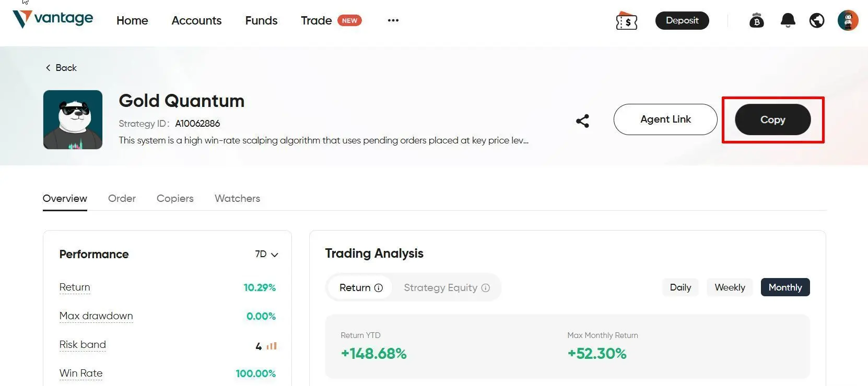Share the Gold Quantum strategy
868x386 pixels.
[x=582, y=120]
